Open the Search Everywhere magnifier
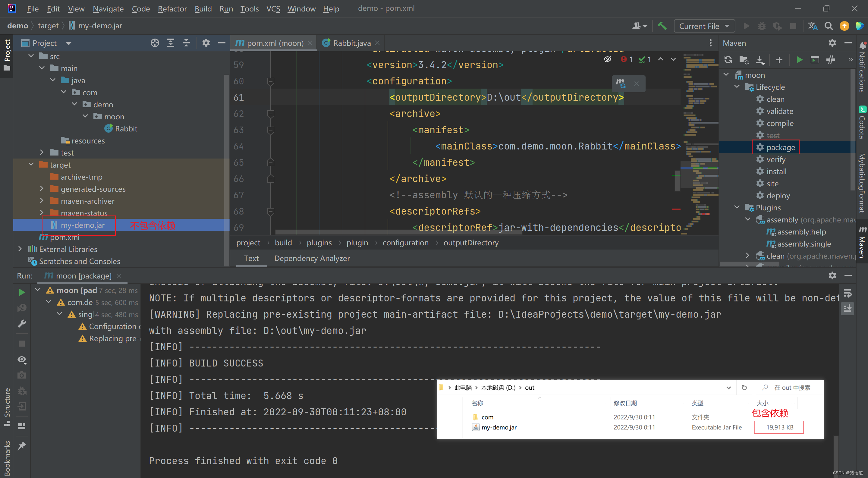Image resolution: width=868 pixels, height=478 pixels. point(829,26)
